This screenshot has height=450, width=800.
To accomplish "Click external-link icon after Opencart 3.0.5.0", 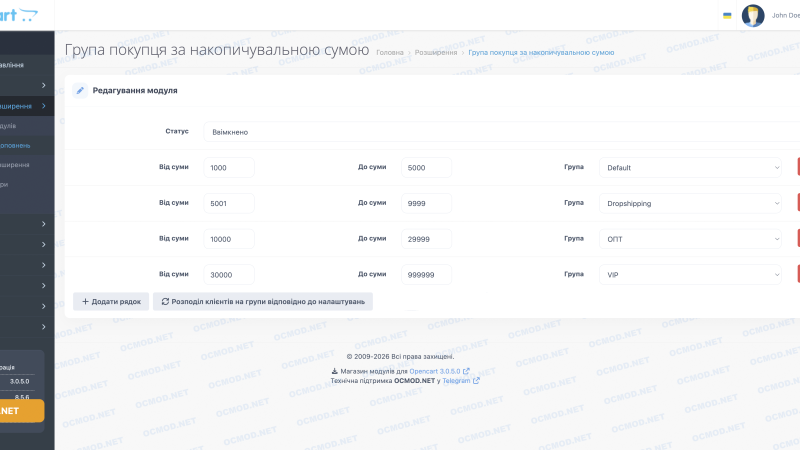I will point(466,371).
